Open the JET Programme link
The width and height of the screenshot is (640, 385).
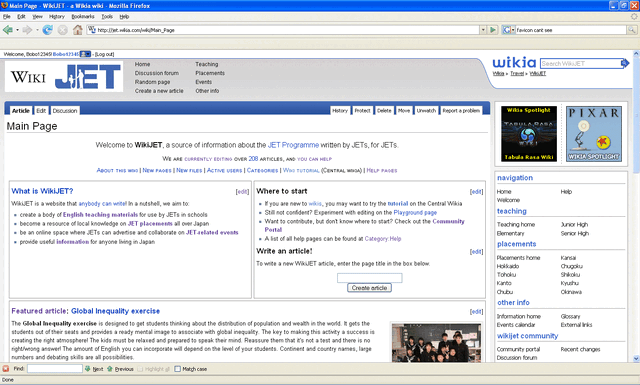click(x=293, y=145)
